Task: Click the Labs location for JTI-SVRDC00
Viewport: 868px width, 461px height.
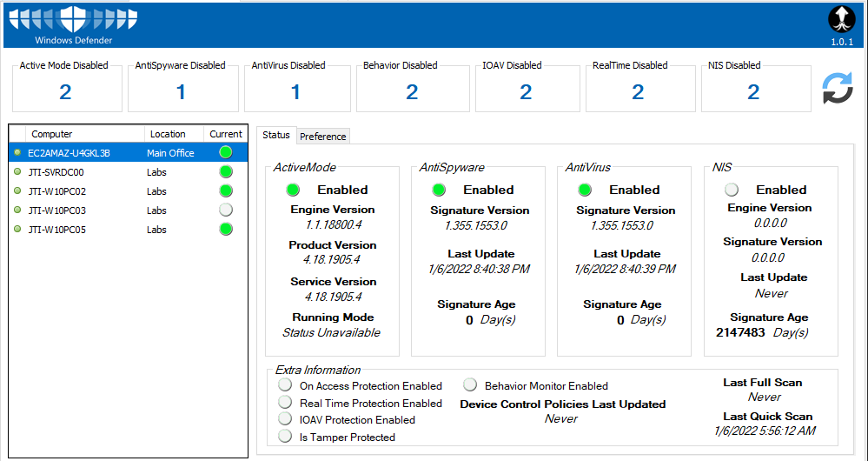Action: pyautogui.click(x=156, y=172)
